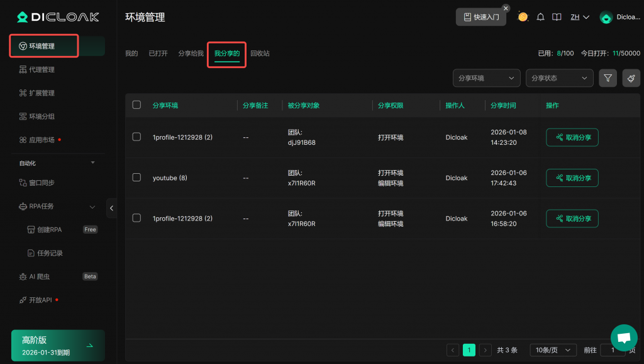Click the filter funnel icon button
Screen dimensions: 644x364
point(608,78)
